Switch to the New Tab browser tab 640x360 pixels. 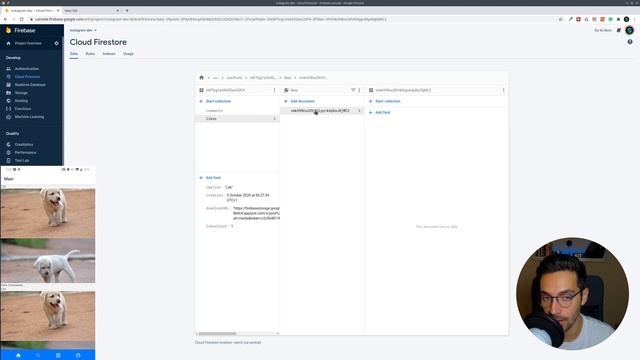tap(91, 10)
